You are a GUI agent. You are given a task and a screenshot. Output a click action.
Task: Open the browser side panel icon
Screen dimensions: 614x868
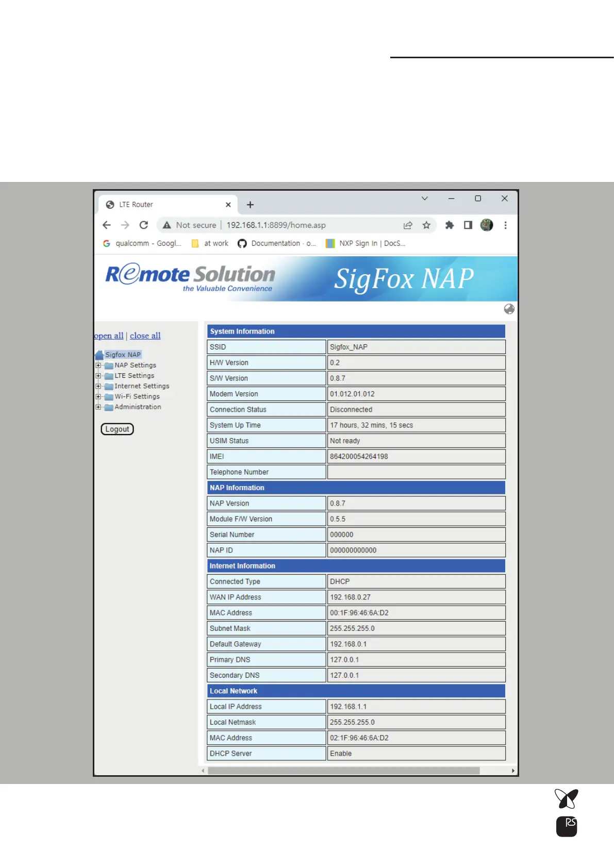pyautogui.click(x=468, y=225)
